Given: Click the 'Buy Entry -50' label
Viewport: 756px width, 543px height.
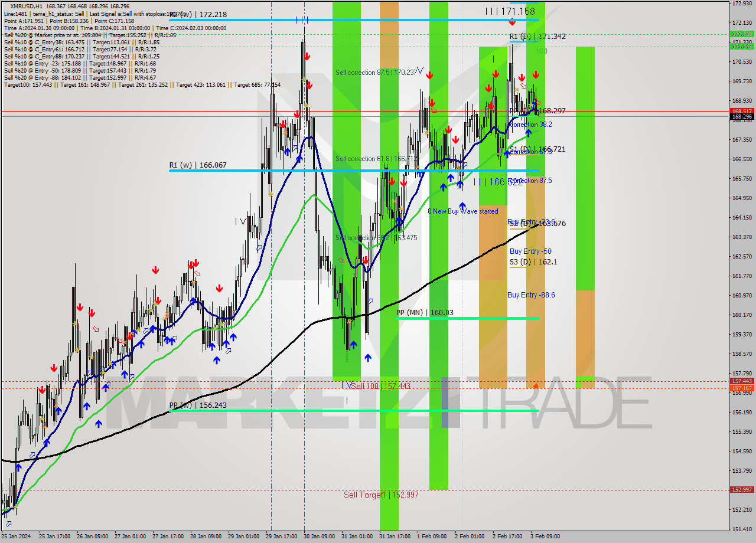Looking at the screenshot, I should click(x=530, y=251).
